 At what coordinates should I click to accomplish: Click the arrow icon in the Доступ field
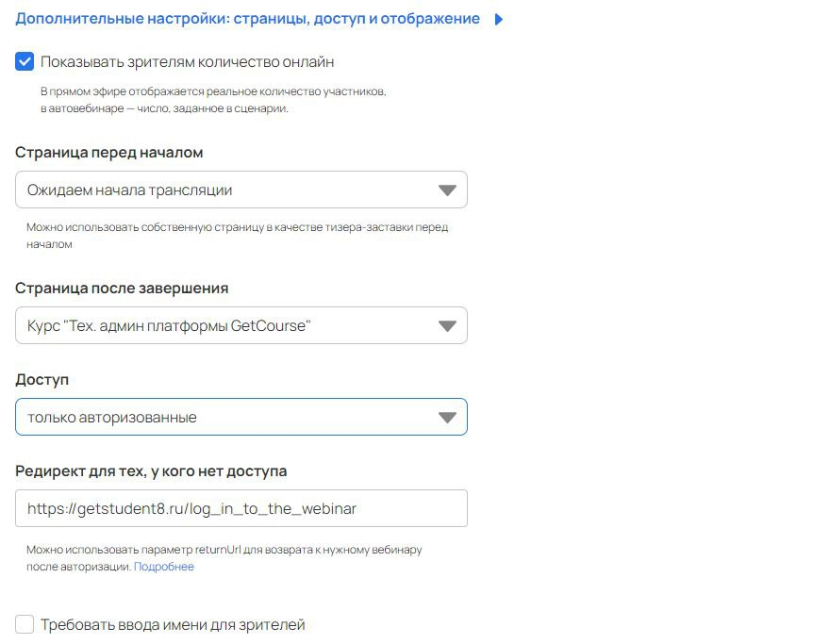[x=447, y=418]
